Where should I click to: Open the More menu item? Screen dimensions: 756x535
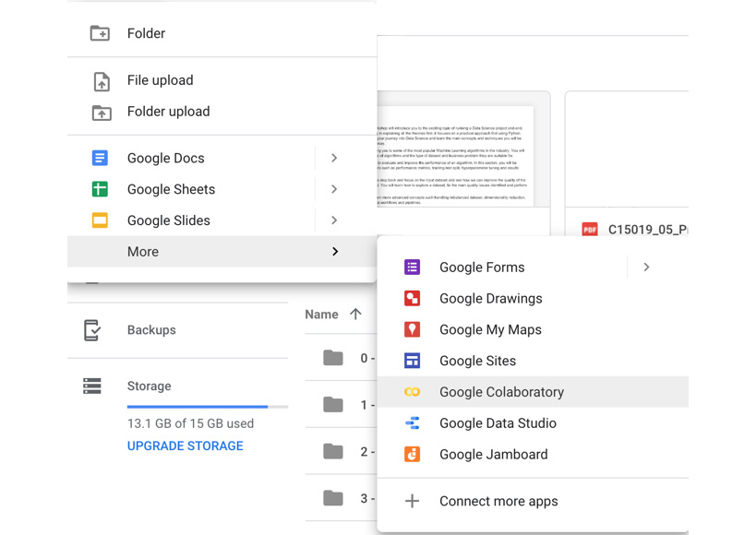click(x=222, y=251)
